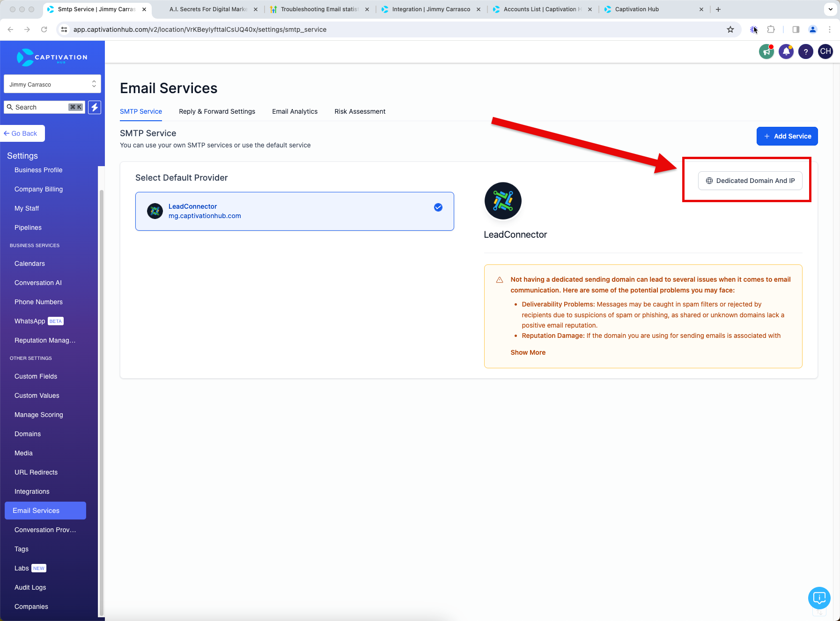Reload the page
The height and width of the screenshot is (621, 840).
click(44, 29)
